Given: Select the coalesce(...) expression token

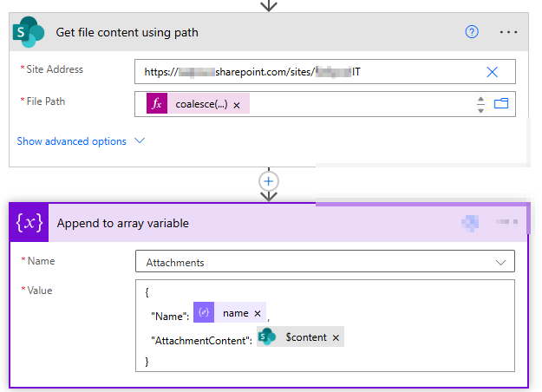Looking at the screenshot, I should pyautogui.click(x=203, y=104).
